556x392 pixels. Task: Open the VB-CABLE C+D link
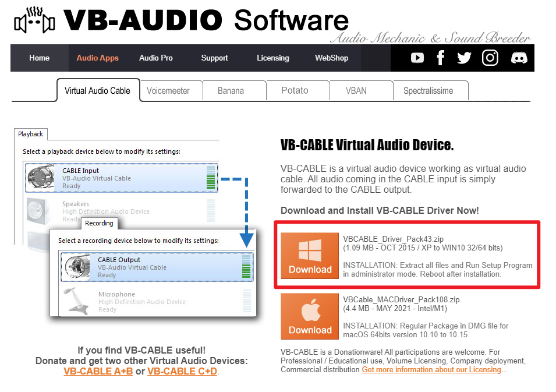point(182,372)
